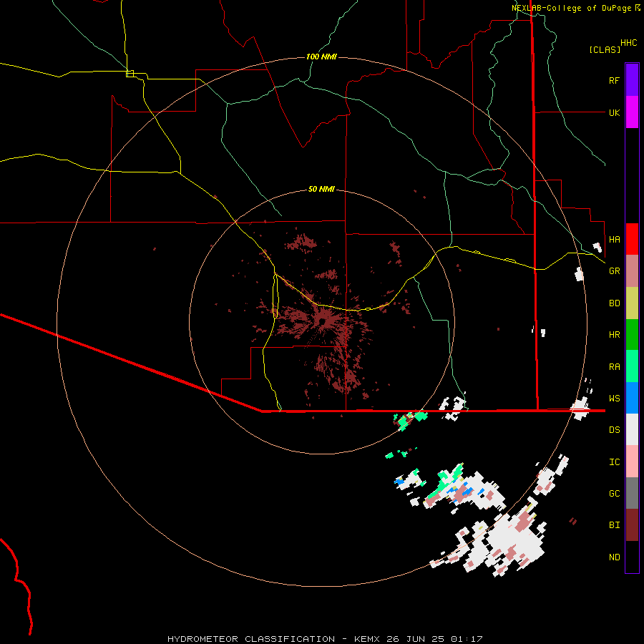Click the 50 NMI range ring label
644x644 pixels.
click(321, 189)
